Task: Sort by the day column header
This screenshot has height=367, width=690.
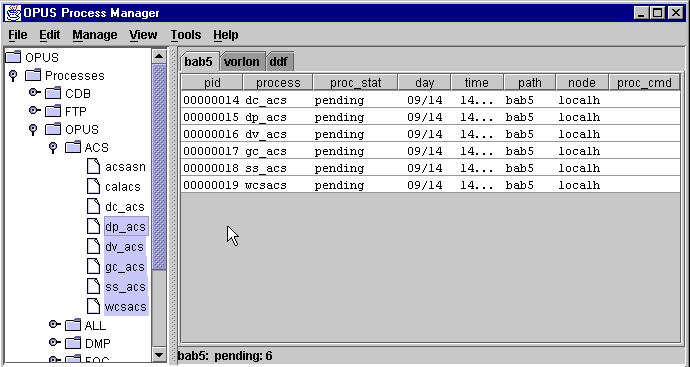Action: point(425,83)
